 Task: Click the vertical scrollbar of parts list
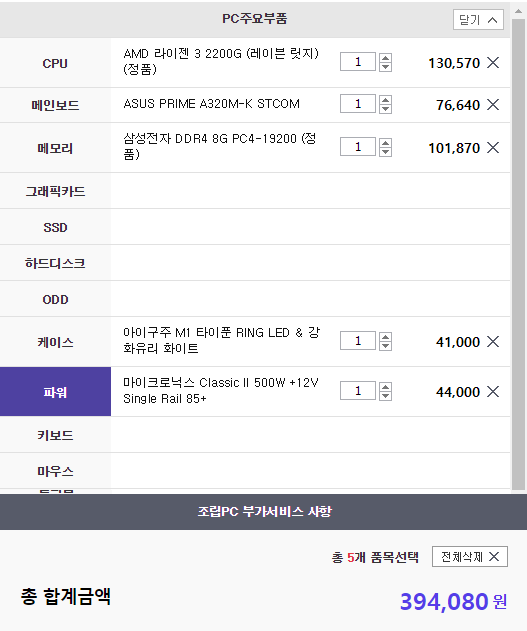(519, 254)
